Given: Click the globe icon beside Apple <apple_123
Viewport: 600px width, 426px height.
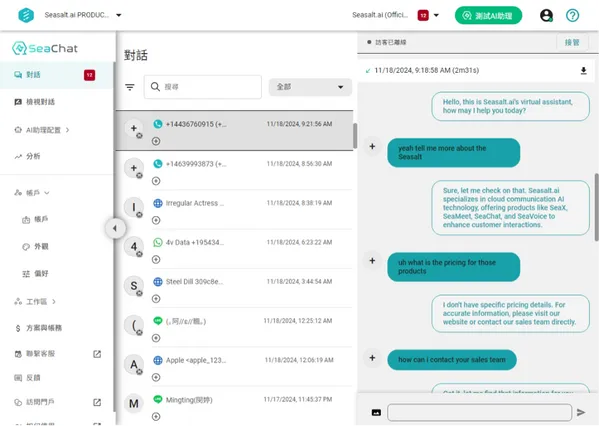Looking at the screenshot, I should click(x=158, y=360).
